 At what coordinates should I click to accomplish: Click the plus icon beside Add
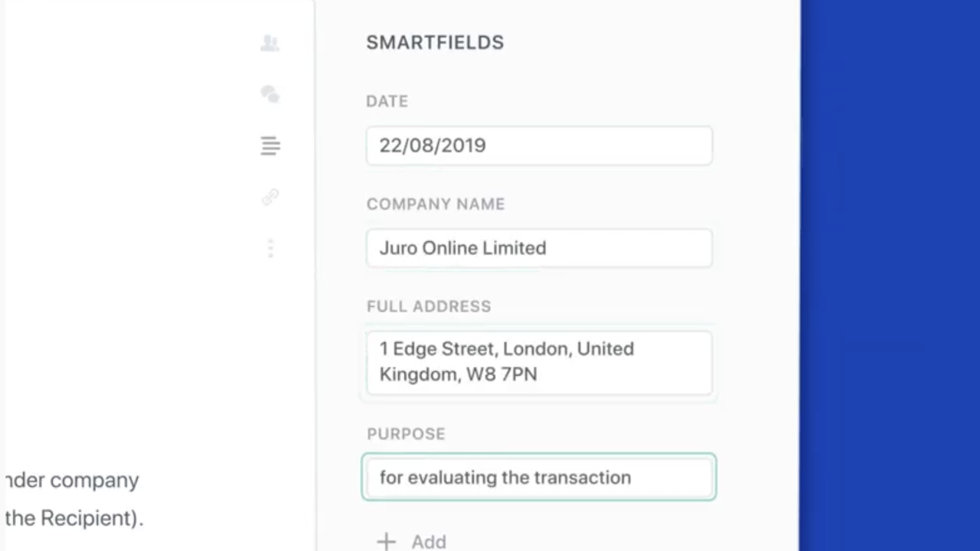(x=386, y=541)
